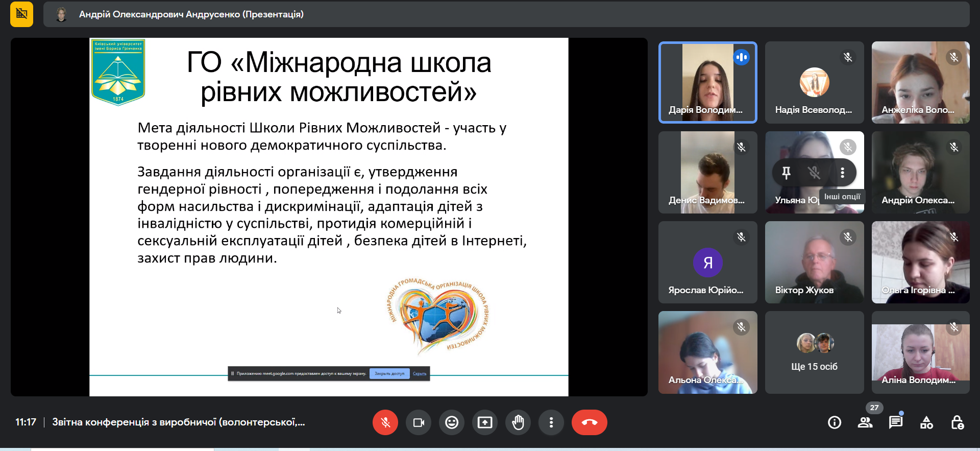Screen dimensions: 980x451
Task: Click the muted mic icon on Ярослав's tile
Action: [x=741, y=237]
